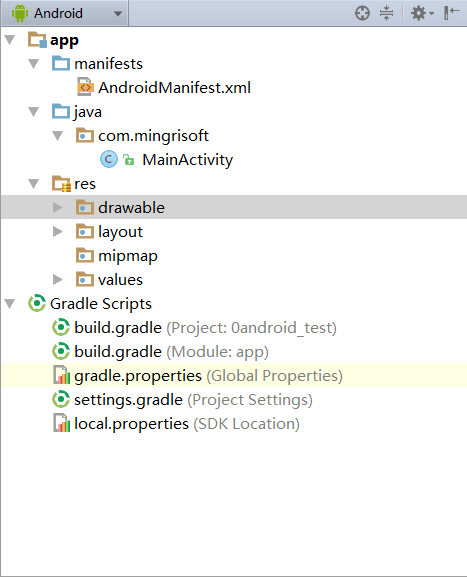The width and height of the screenshot is (467, 577).
Task: Collapse the app module node
Action: pos(10,40)
